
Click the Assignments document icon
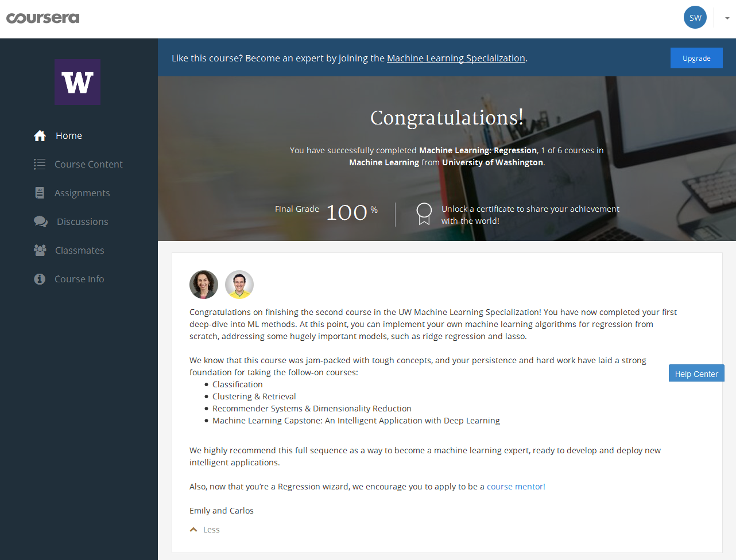40,193
